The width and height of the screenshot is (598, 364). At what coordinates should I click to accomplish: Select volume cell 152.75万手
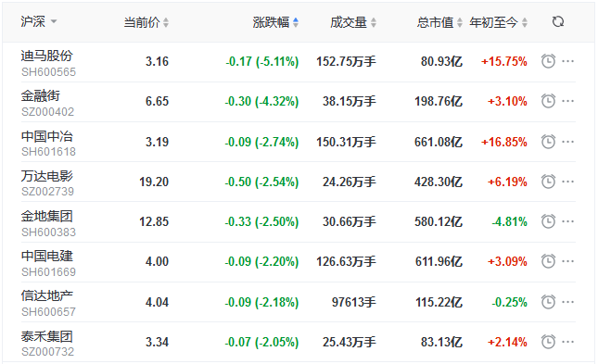(346, 61)
